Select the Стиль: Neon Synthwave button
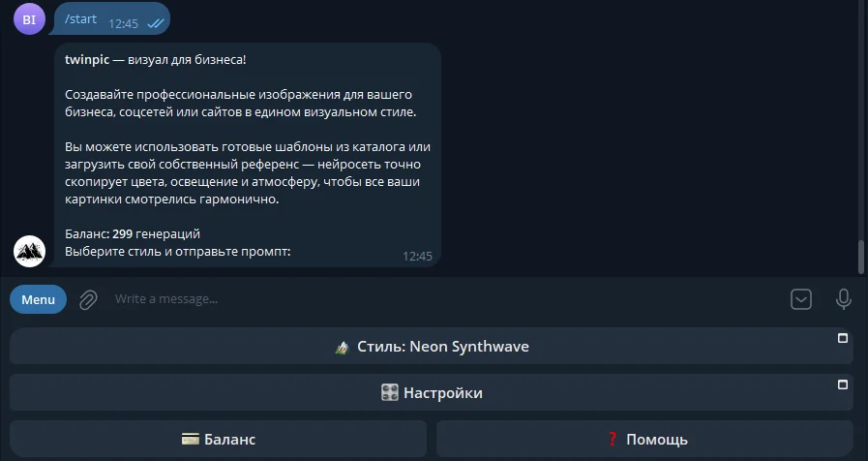868x461 pixels. (432, 347)
